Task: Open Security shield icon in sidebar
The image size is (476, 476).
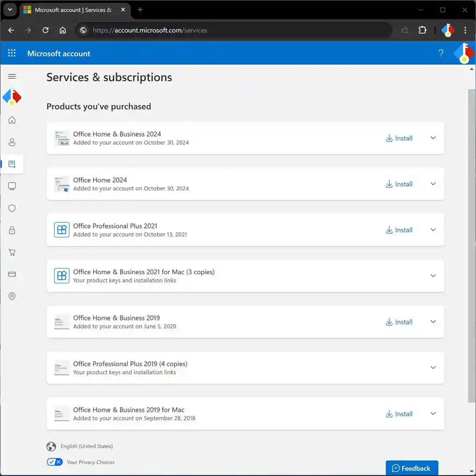Action: click(x=12, y=208)
